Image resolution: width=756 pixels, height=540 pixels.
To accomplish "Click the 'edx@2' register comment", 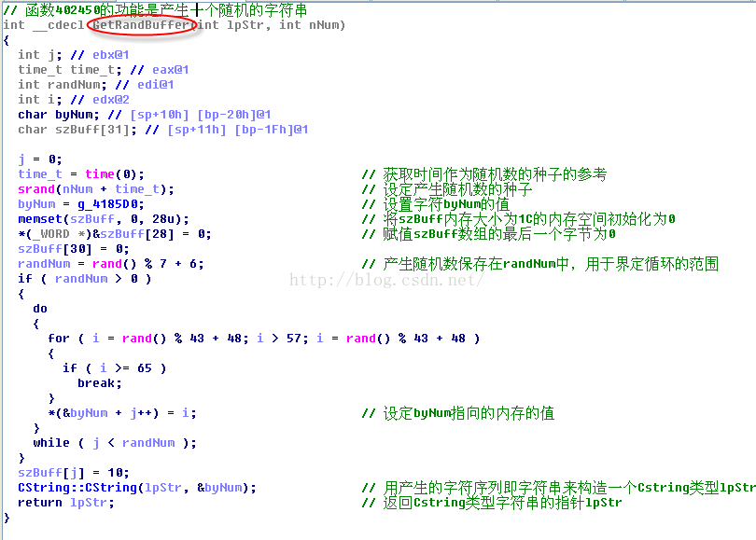I will coord(110,100).
